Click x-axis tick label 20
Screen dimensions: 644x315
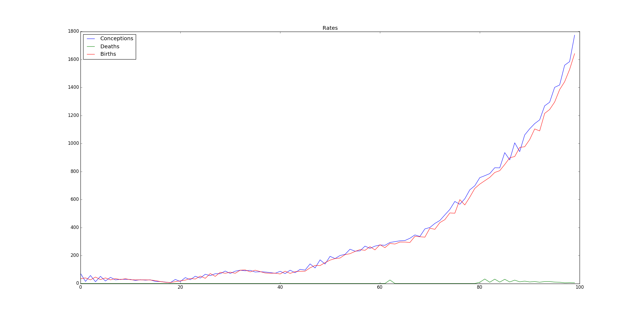tap(180, 287)
